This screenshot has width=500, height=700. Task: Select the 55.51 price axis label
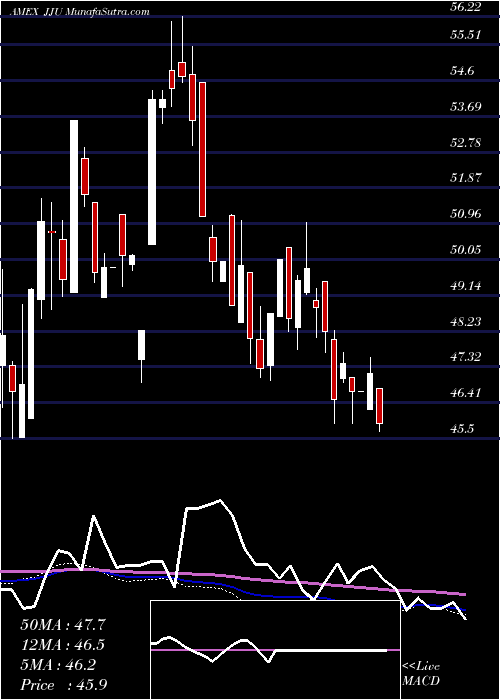pos(466,35)
